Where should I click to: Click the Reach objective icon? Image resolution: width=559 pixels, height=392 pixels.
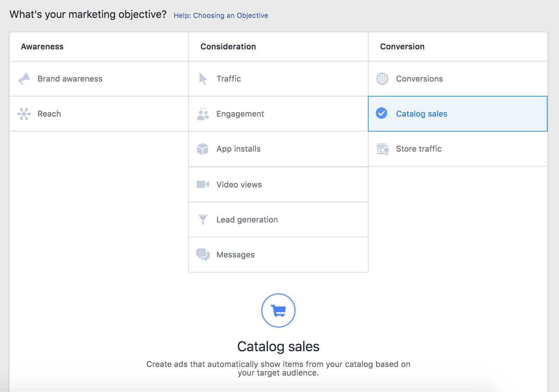click(x=24, y=114)
